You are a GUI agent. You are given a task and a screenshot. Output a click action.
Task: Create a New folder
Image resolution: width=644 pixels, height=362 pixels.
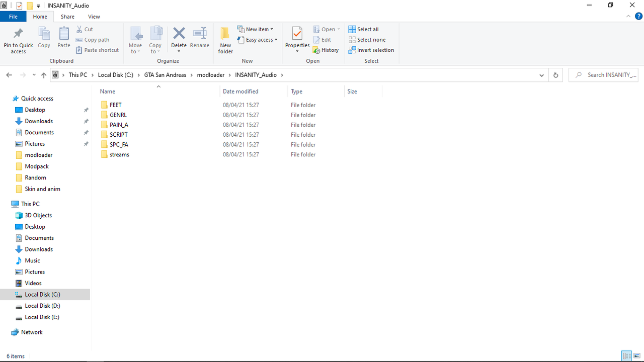[x=225, y=40]
